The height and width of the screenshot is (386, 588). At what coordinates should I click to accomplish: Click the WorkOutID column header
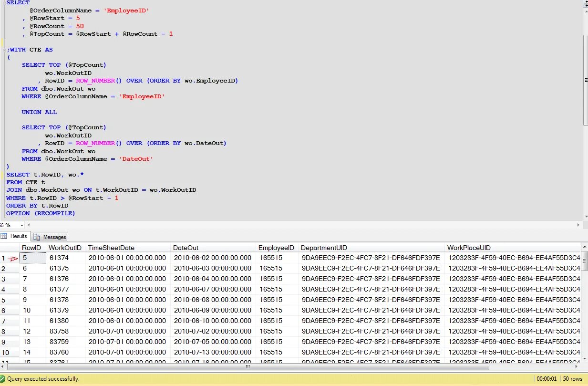(x=66, y=248)
